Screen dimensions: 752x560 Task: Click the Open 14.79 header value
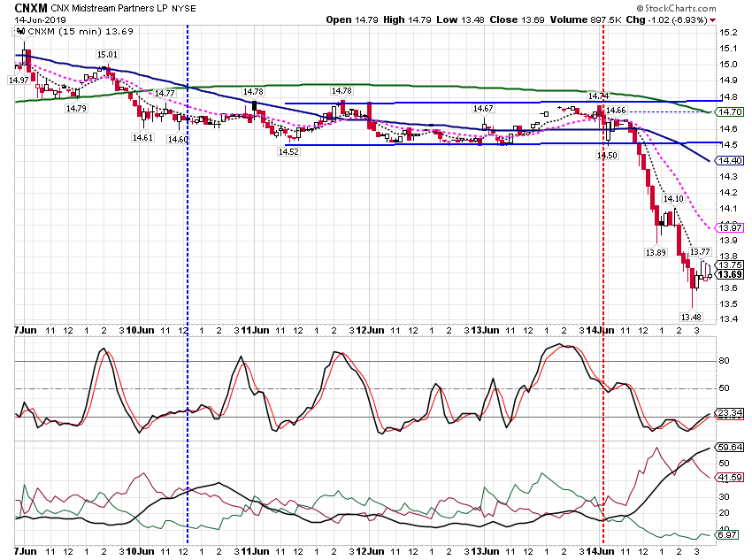(352, 19)
